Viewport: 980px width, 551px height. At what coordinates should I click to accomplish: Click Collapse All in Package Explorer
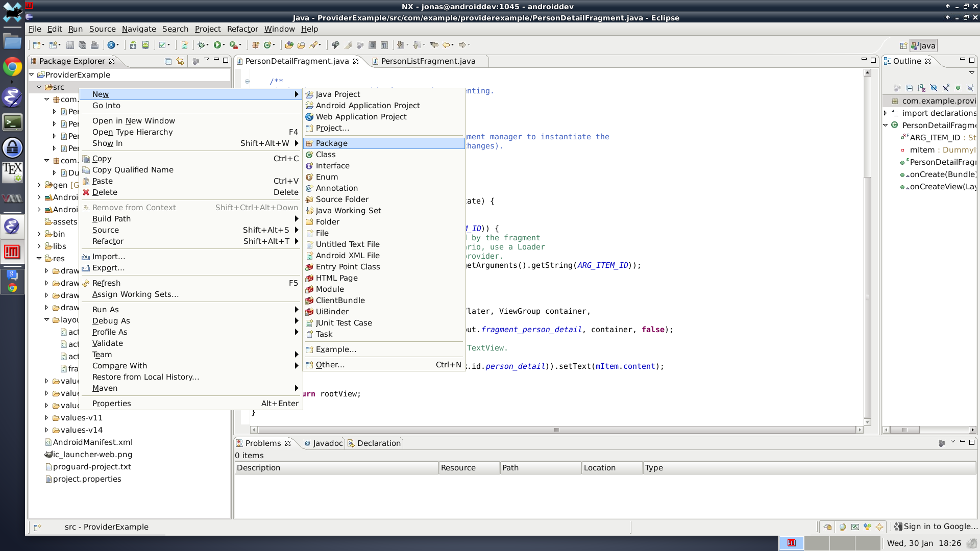[168, 61]
